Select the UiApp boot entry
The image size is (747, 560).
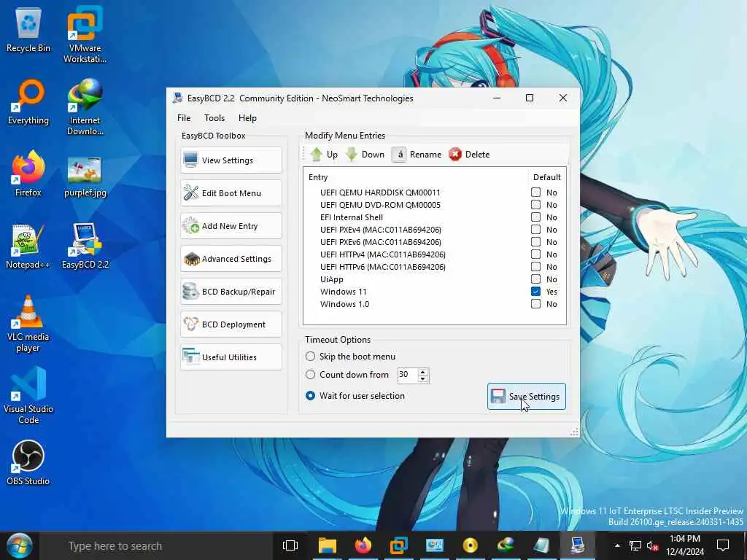tap(332, 279)
